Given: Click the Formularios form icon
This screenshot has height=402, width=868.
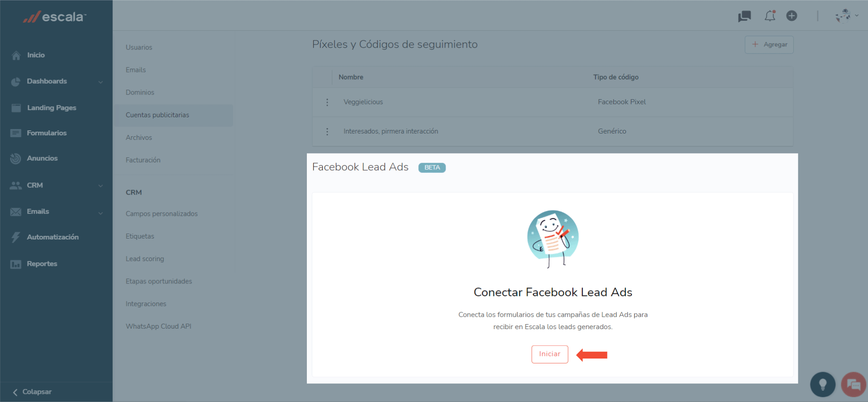Looking at the screenshot, I should point(16,133).
